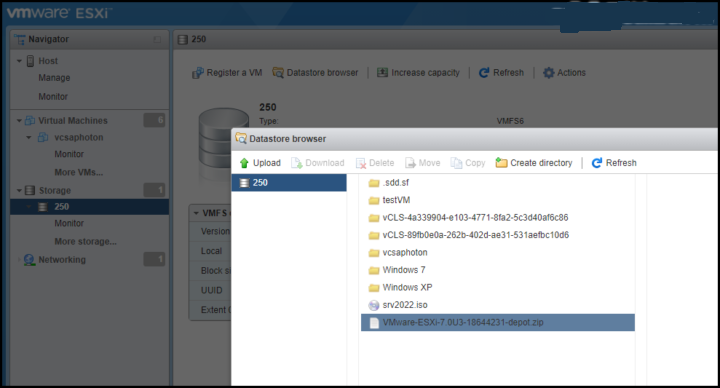Viewport: 720px width, 388px height.
Task: Open Monitor under 250 datastore
Action: click(69, 224)
